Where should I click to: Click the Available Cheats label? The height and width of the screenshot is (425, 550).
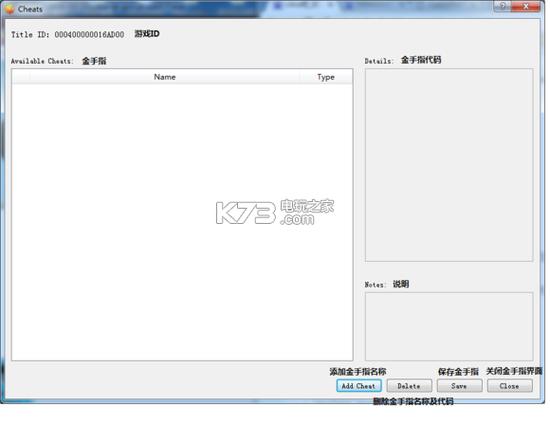tap(42, 61)
